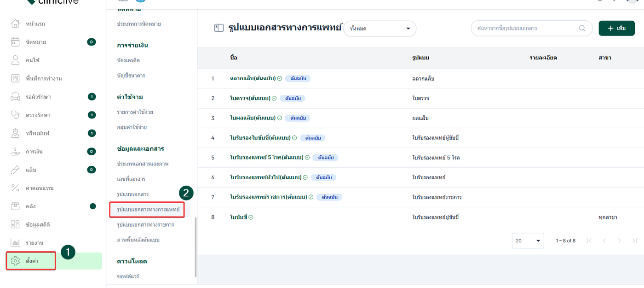The image size is (644, 288).
Task: Open the bar chart icon for รายงาน
Action: point(15,242)
